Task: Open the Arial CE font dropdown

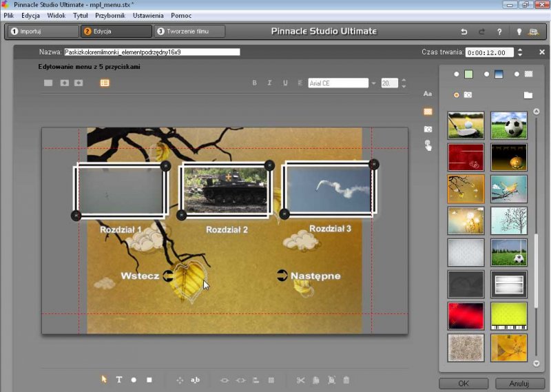Action: pos(373,83)
